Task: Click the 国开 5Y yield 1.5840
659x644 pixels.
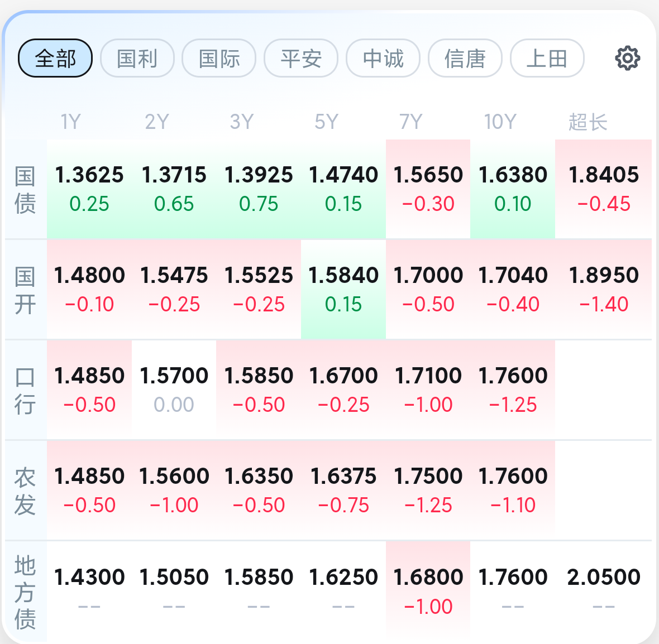Action: [x=343, y=289]
